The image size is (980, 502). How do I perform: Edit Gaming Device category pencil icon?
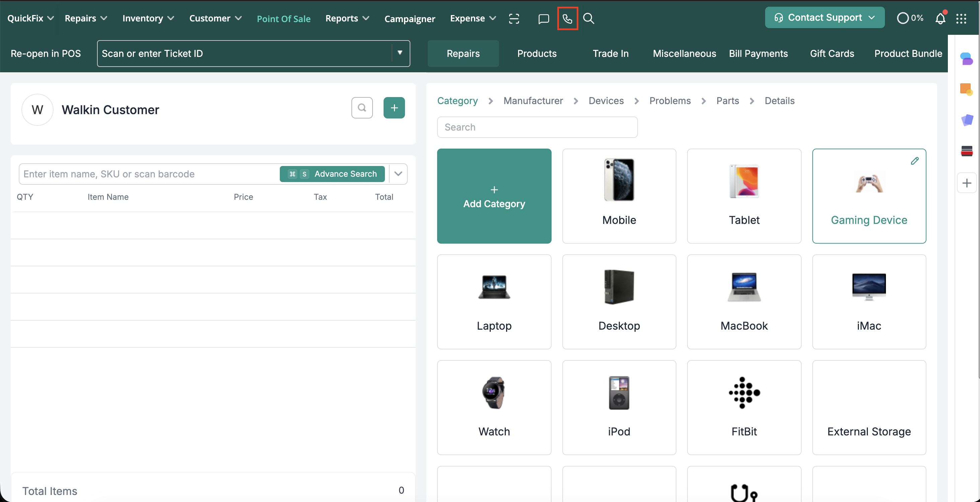click(x=914, y=161)
